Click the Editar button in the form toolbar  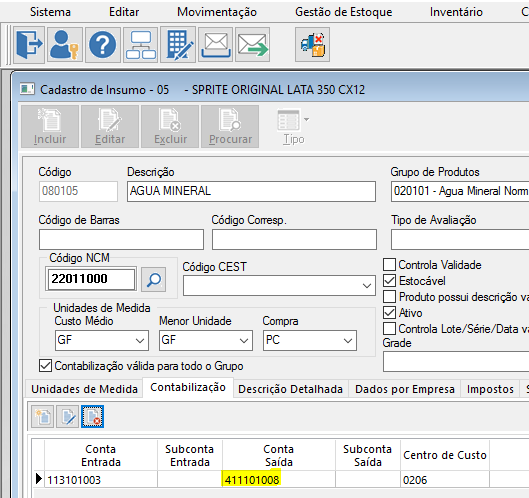[x=110, y=127]
